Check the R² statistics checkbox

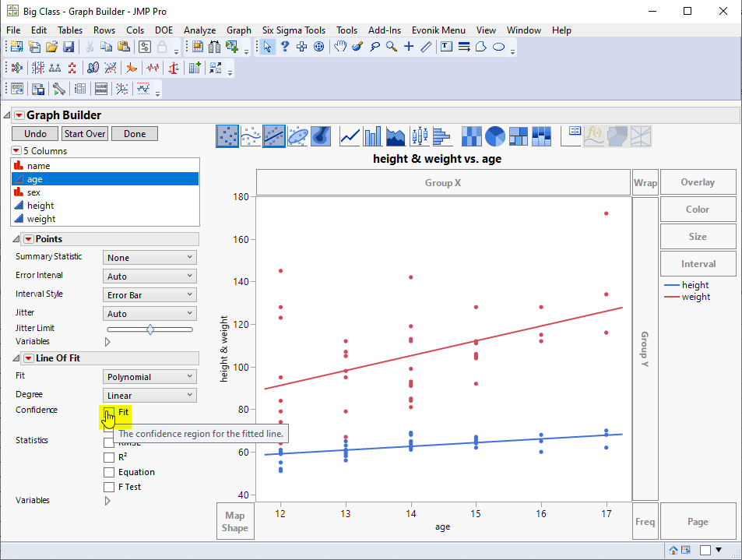109,457
